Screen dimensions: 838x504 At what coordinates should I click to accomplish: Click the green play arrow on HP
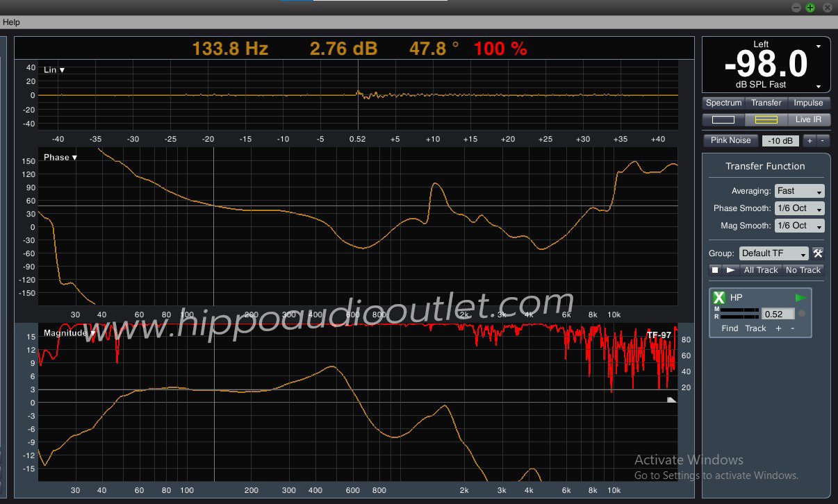[x=801, y=298]
